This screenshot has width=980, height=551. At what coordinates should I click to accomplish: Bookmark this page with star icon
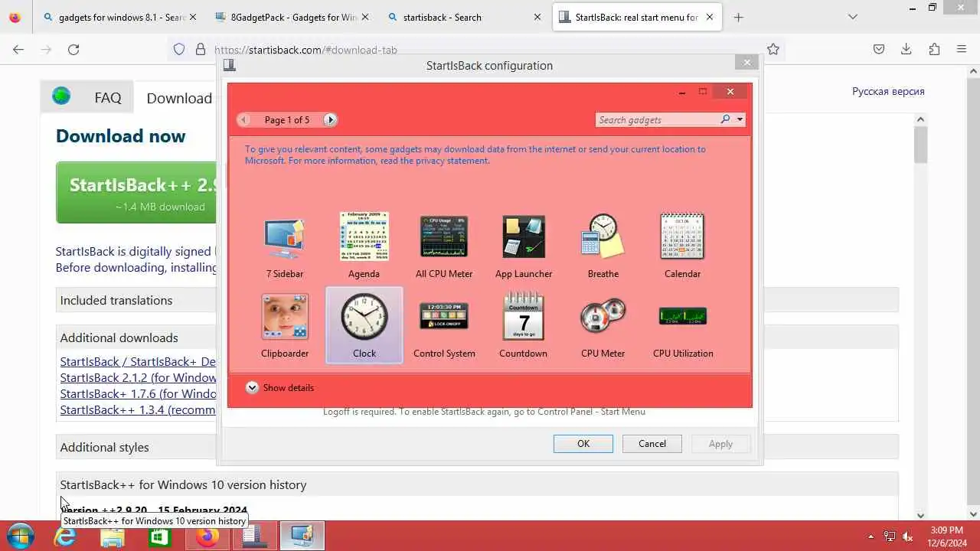(773, 49)
